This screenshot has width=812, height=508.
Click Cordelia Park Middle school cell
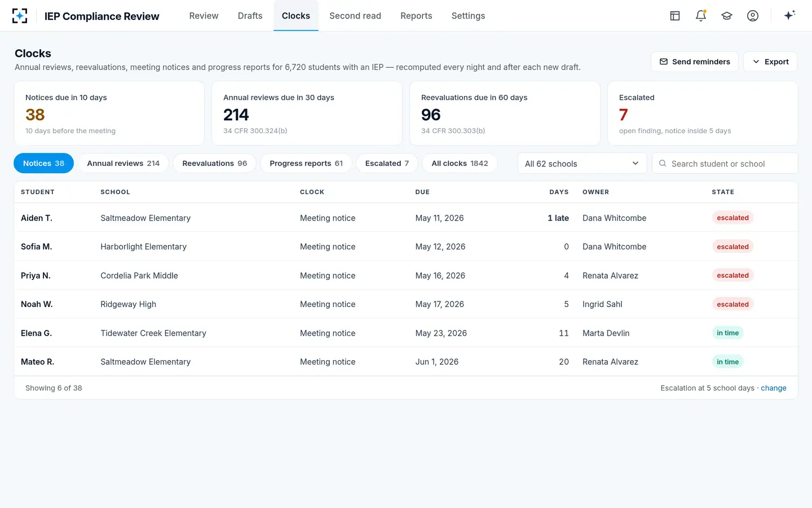coord(139,275)
